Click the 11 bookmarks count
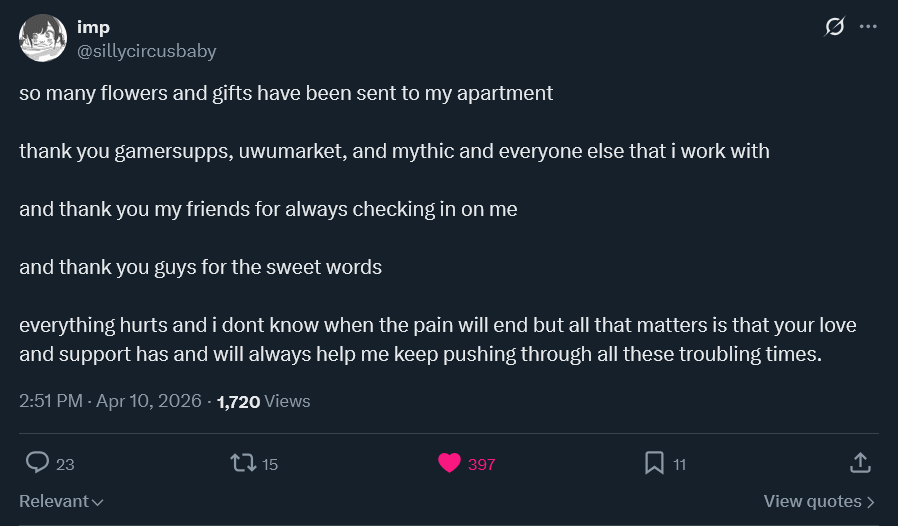The width and height of the screenshot is (898, 526). (679, 464)
